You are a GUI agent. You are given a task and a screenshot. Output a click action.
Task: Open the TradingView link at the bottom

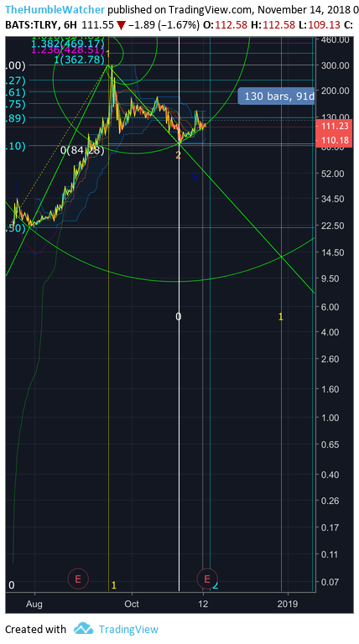tap(128, 629)
